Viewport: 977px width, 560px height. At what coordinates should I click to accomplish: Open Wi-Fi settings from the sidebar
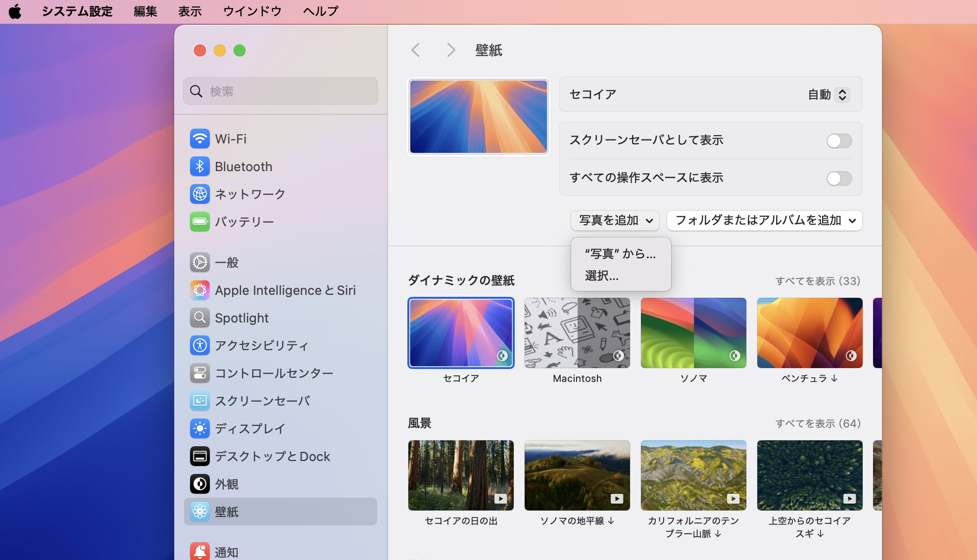[x=231, y=139]
